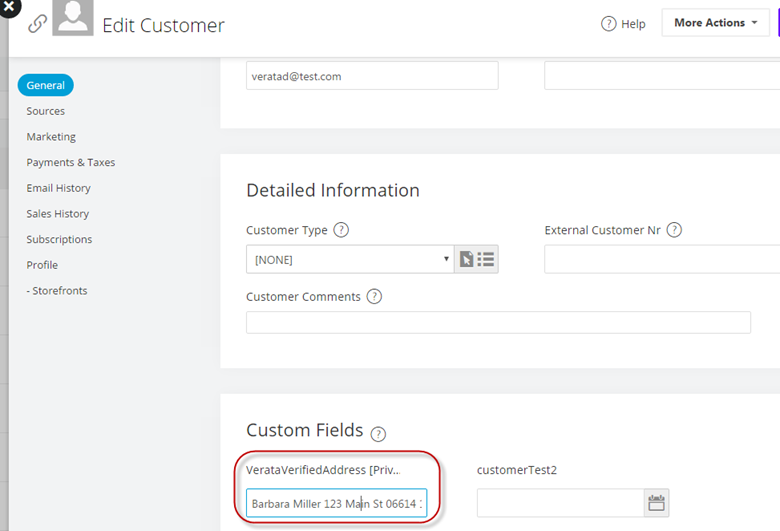Open the More Actions dropdown
Image resolution: width=780 pixels, height=531 pixels.
pos(715,23)
